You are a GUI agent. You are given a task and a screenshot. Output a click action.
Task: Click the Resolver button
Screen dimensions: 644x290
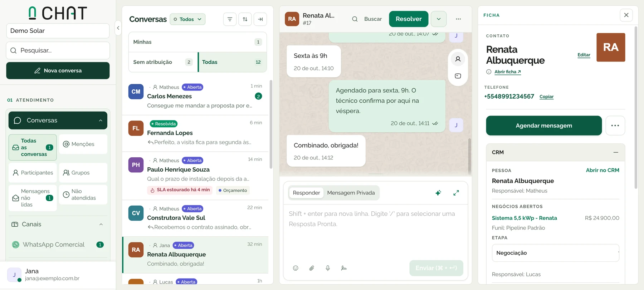point(409,19)
